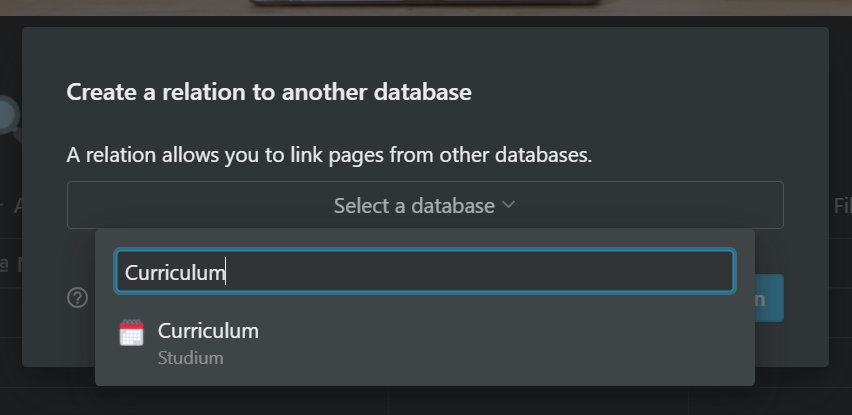Click the Select a database placeholder text
This screenshot has width=852, height=415.
(x=414, y=206)
